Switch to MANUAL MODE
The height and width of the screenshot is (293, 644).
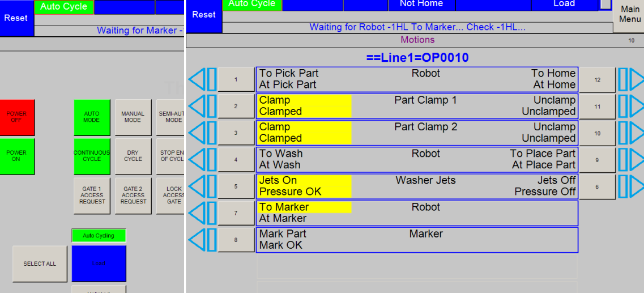click(x=133, y=117)
